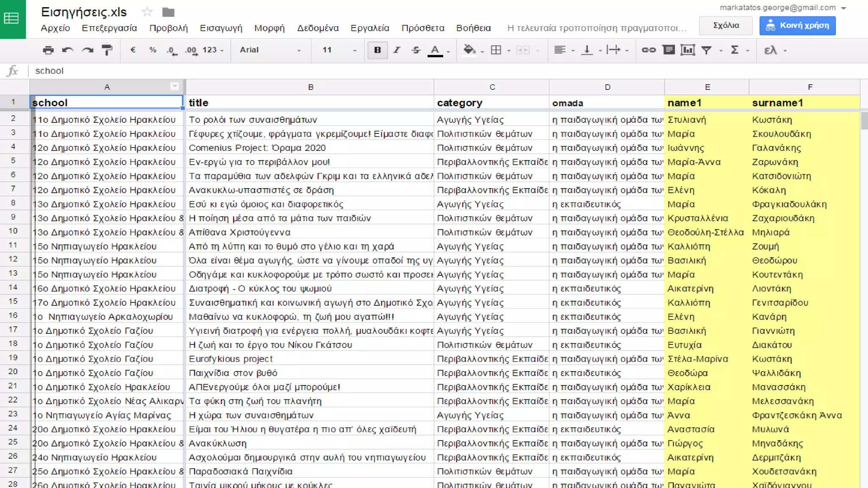This screenshot has width=868, height=488.
Task: Insert a comment from the toolbar
Action: (668, 50)
